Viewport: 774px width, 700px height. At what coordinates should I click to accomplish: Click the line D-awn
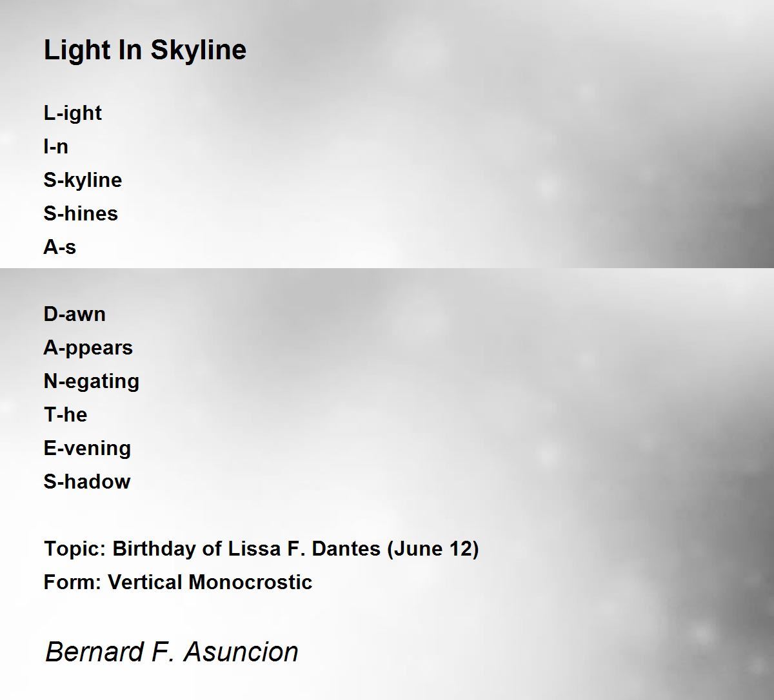(75, 314)
